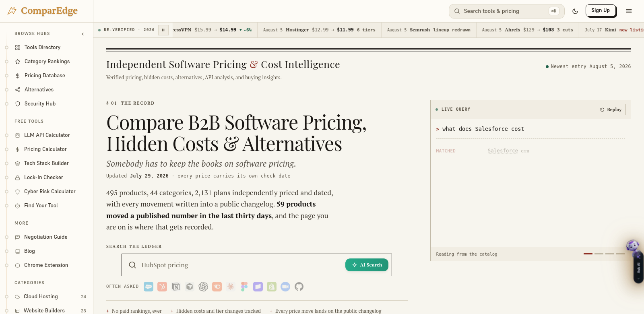
Task: Click the Negotiation Guide label
Action: (46, 237)
